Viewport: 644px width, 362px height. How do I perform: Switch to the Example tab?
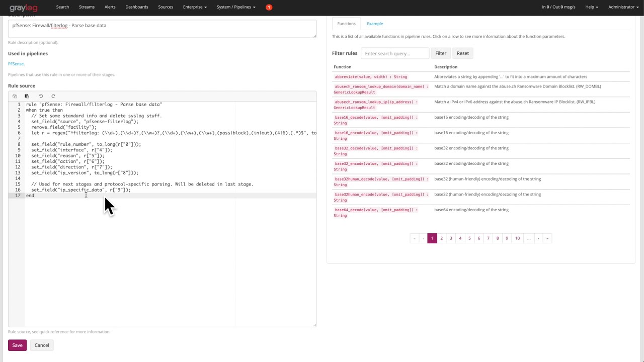[375, 24]
